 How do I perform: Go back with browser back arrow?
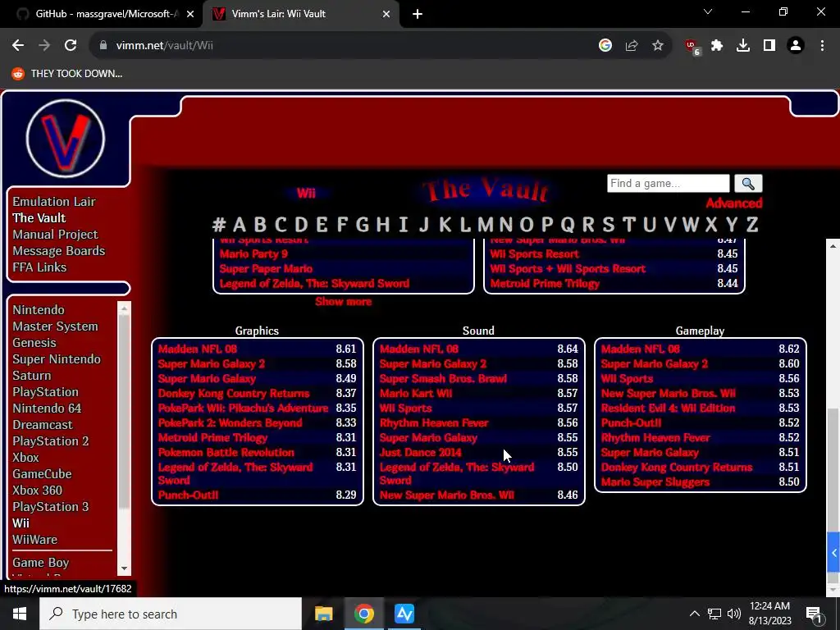tap(18, 46)
